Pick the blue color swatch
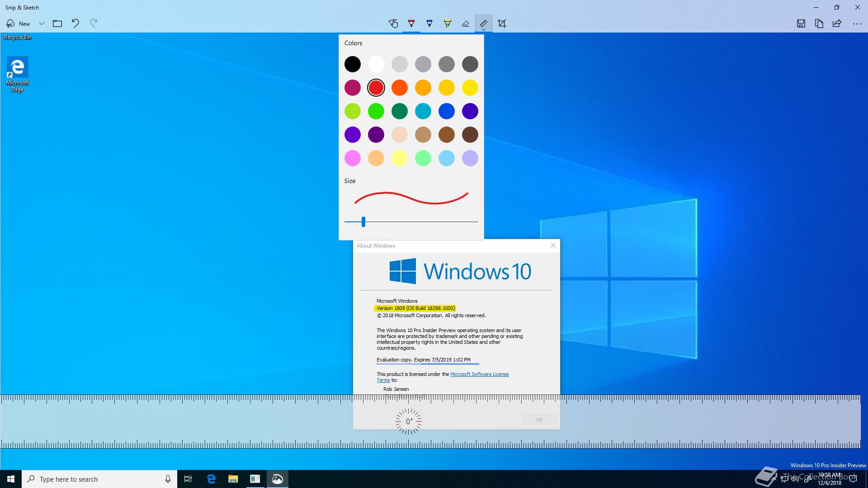This screenshot has width=868, height=488. click(x=447, y=111)
